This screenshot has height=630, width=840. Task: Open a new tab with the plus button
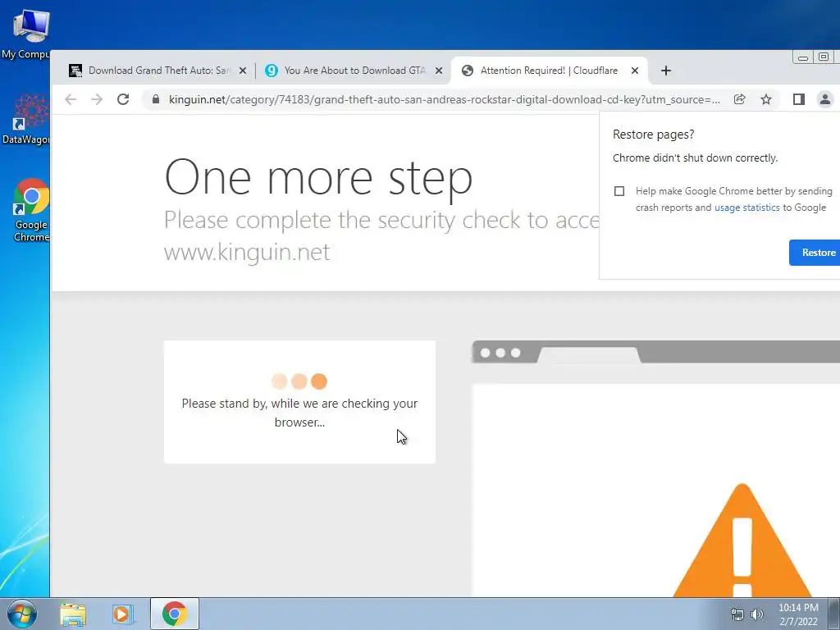pyautogui.click(x=666, y=71)
